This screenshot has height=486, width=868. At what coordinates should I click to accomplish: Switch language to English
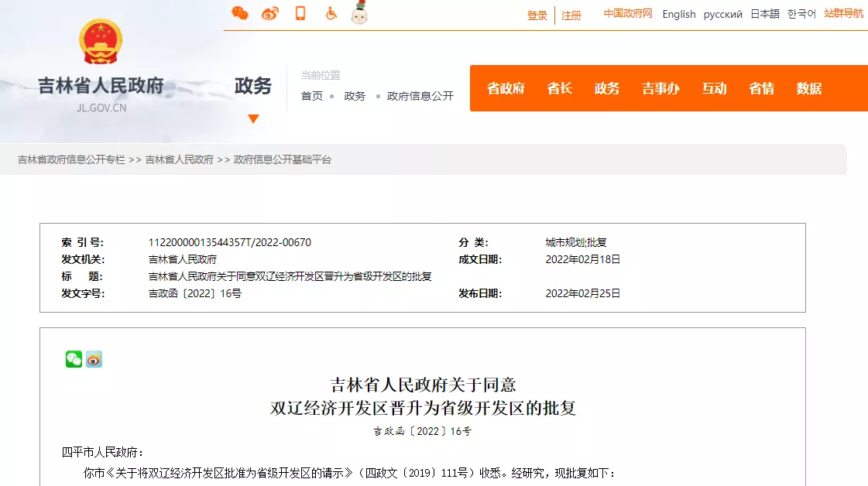pyautogui.click(x=679, y=14)
